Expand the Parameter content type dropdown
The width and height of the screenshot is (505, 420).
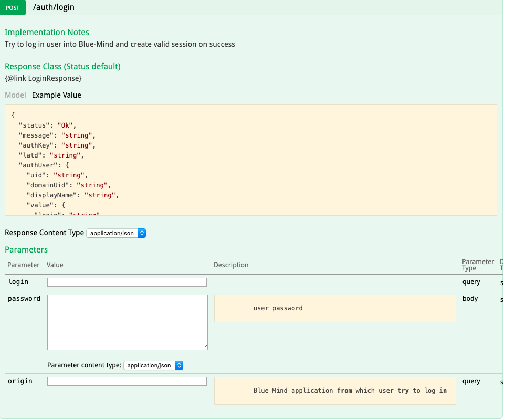click(153, 365)
